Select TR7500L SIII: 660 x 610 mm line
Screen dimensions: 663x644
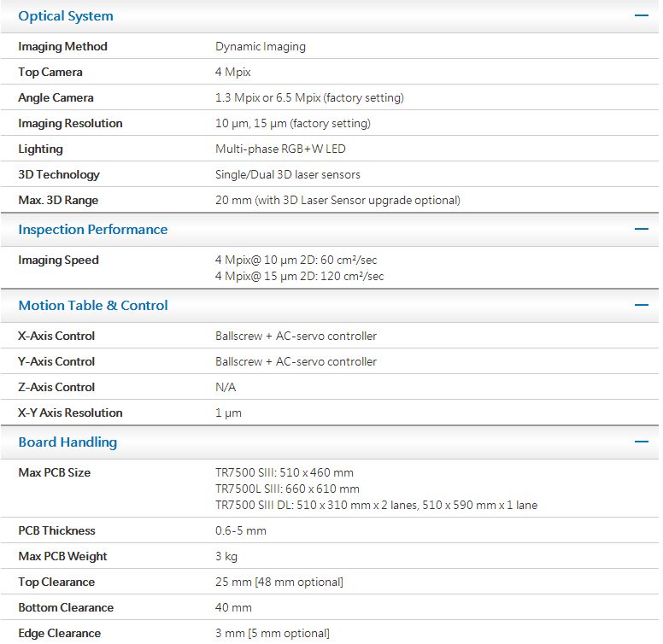click(x=287, y=489)
